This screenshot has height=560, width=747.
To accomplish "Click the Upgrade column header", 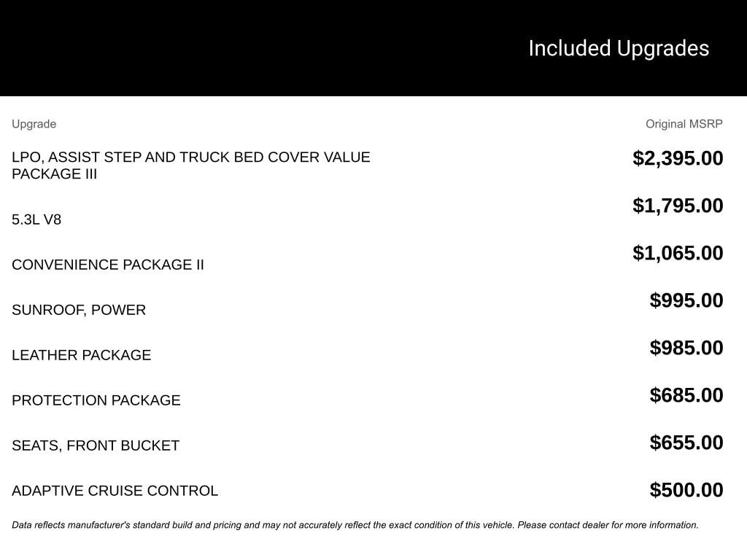I will 34,124.
